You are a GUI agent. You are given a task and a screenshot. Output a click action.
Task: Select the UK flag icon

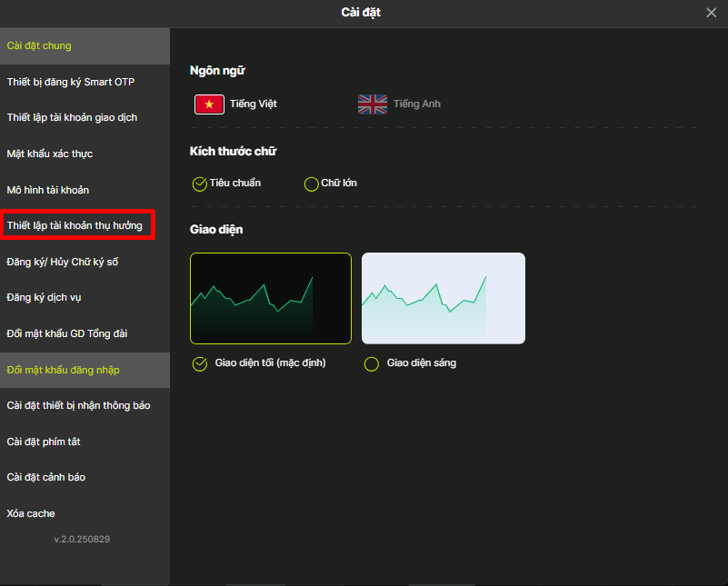tap(373, 104)
